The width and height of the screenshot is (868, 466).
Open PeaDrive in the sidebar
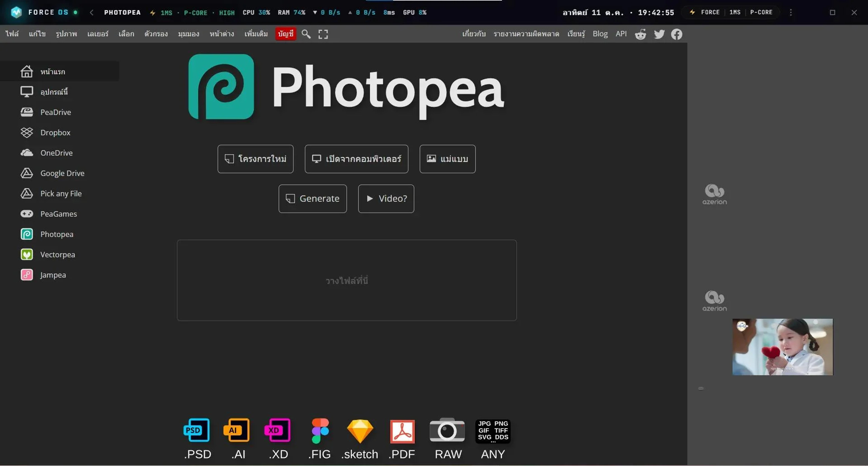coord(60,112)
